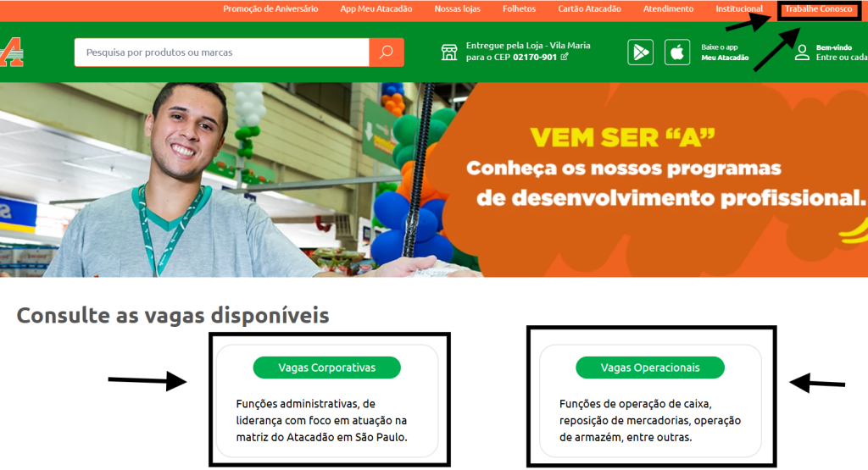This screenshot has width=868, height=470.
Task: Click the orange search magnifier button
Action: click(387, 52)
